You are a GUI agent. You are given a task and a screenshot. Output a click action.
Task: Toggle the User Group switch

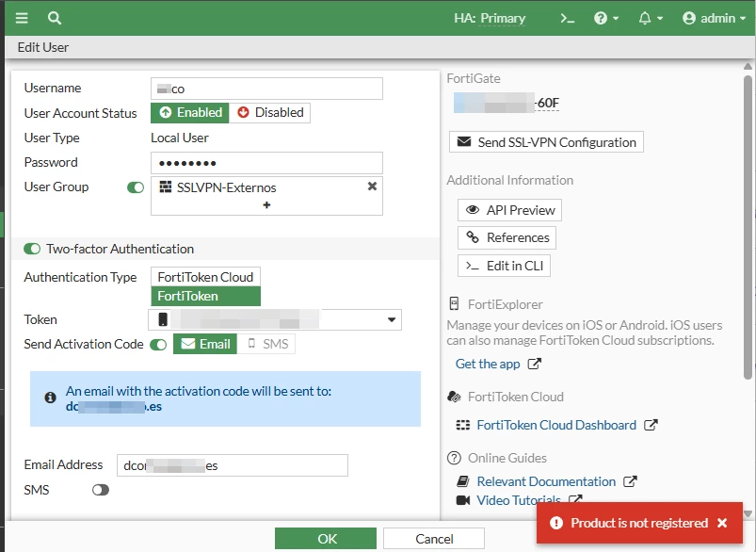pos(136,187)
